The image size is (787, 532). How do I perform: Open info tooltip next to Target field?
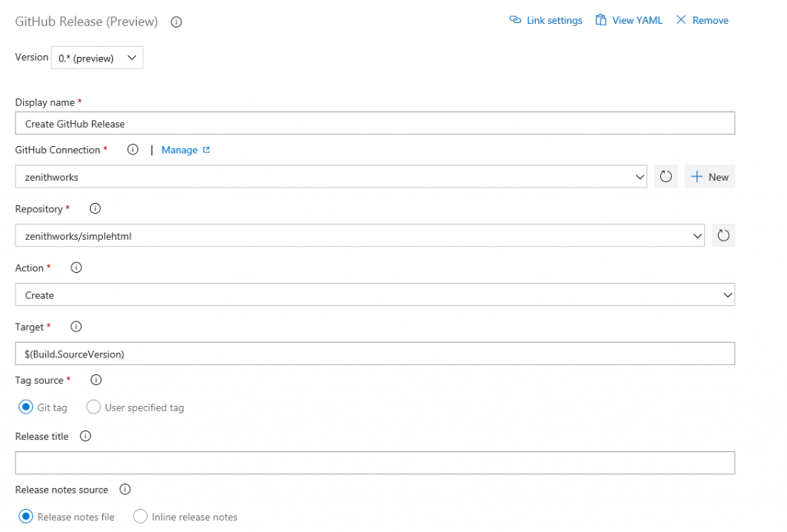75,326
